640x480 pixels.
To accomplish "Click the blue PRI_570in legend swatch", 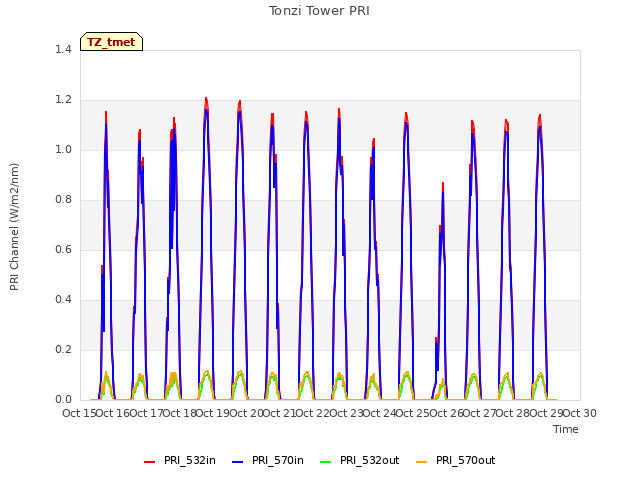I will [238, 462].
